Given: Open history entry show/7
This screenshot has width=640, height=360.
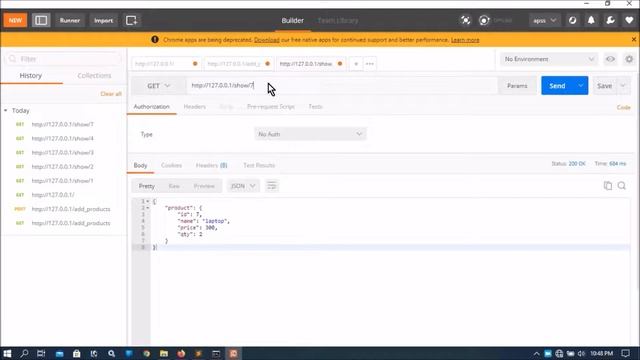Looking at the screenshot, I should point(63,124).
